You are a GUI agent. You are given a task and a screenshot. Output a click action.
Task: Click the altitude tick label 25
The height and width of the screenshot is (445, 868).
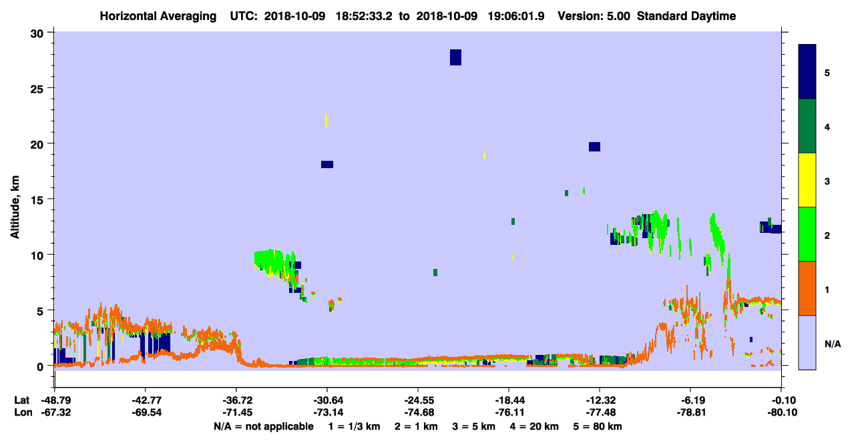(39, 89)
